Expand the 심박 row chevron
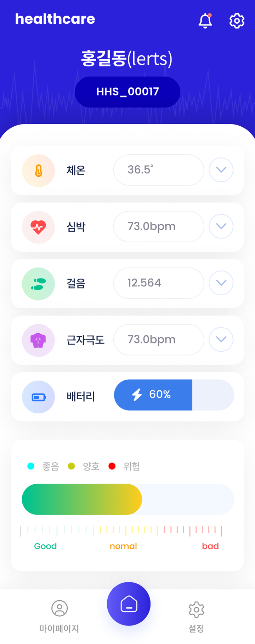This screenshot has height=644, width=255. pos(221,226)
